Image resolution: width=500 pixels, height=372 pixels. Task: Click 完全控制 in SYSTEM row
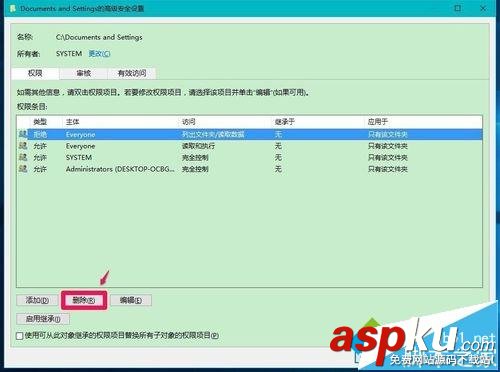click(195, 157)
